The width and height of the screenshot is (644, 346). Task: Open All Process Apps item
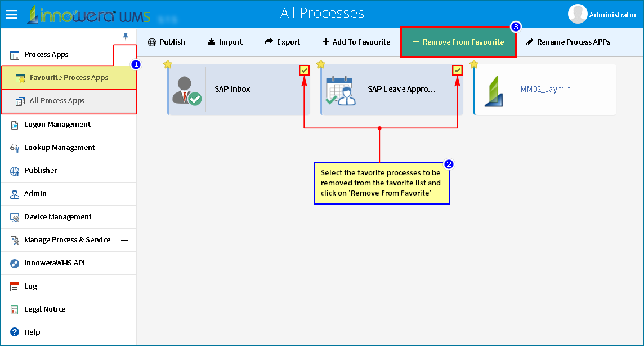click(69, 101)
